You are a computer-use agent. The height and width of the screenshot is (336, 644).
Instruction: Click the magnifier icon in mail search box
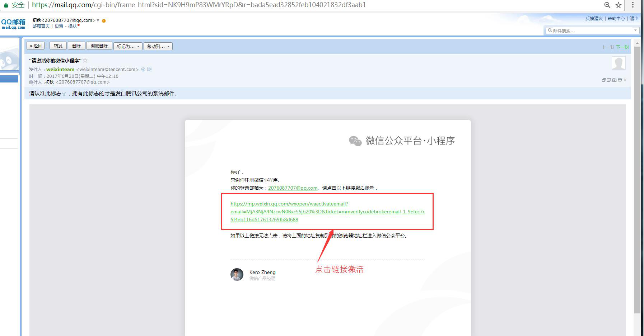click(x=550, y=30)
